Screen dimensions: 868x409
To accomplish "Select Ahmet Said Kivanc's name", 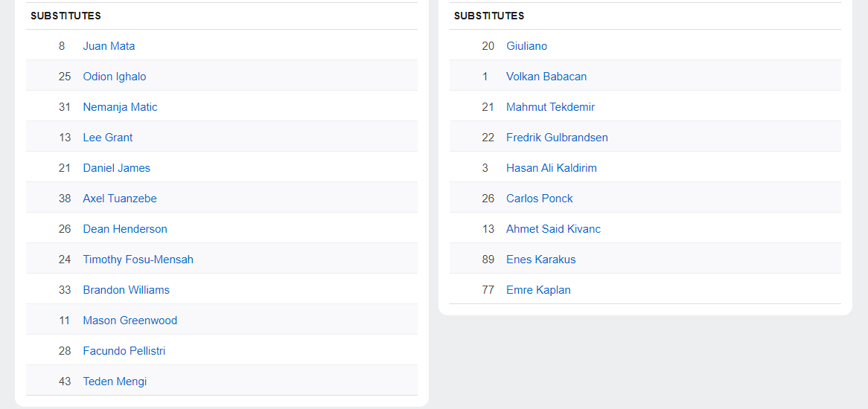I will coord(553,229).
